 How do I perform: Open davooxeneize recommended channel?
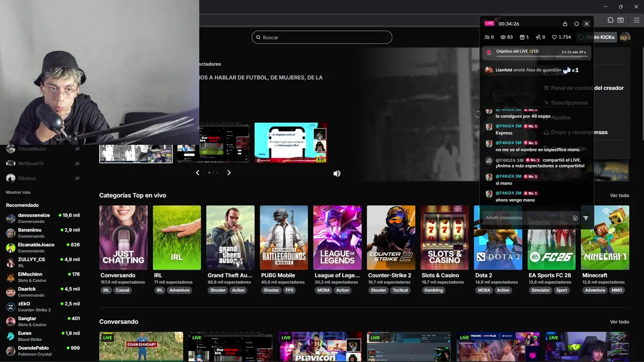(x=43, y=218)
